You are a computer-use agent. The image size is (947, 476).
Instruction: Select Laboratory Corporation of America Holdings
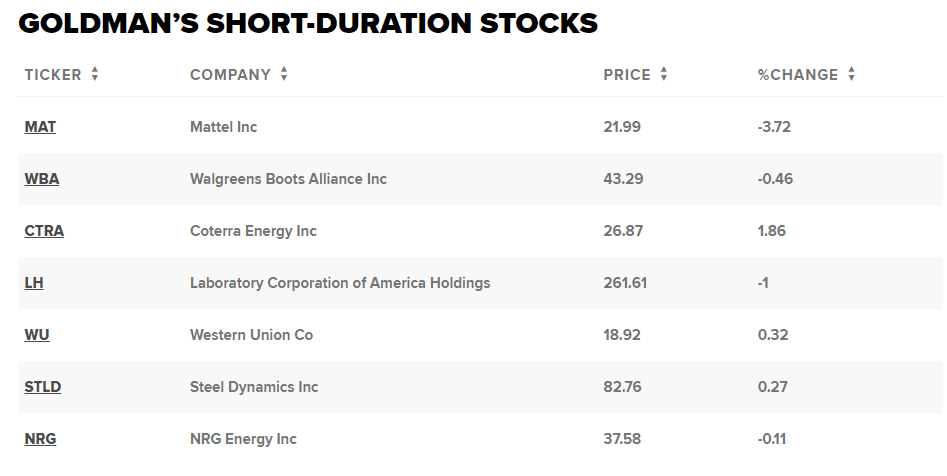340,283
